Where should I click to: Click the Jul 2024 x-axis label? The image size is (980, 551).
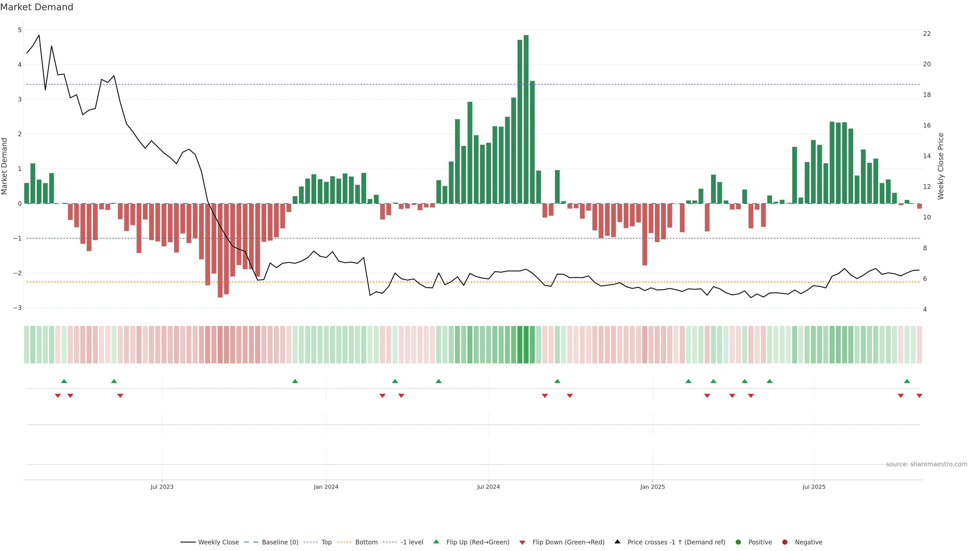(488, 487)
